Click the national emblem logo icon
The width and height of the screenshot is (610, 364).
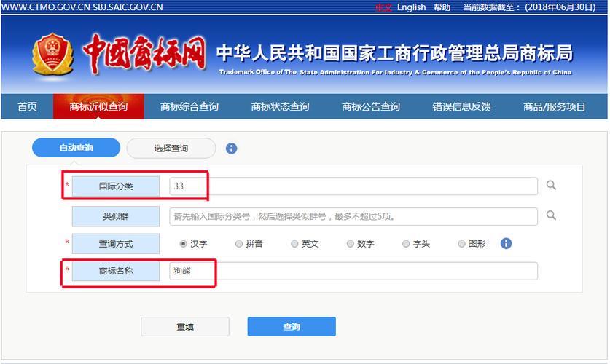tap(52, 55)
